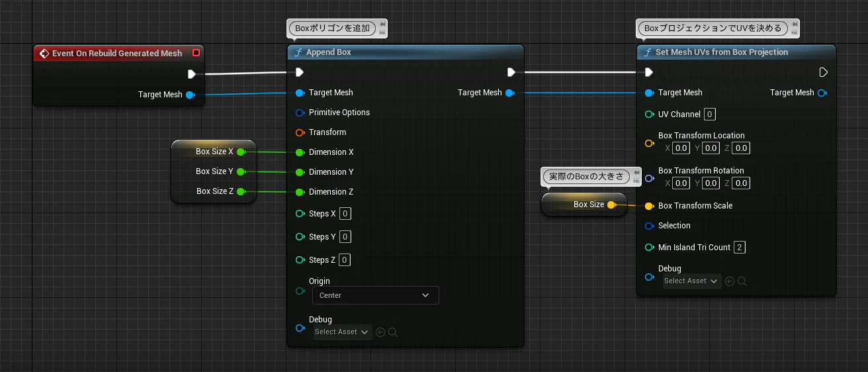
Task: Edit Box Transform Rotation Y field
Action: point(711,183)
